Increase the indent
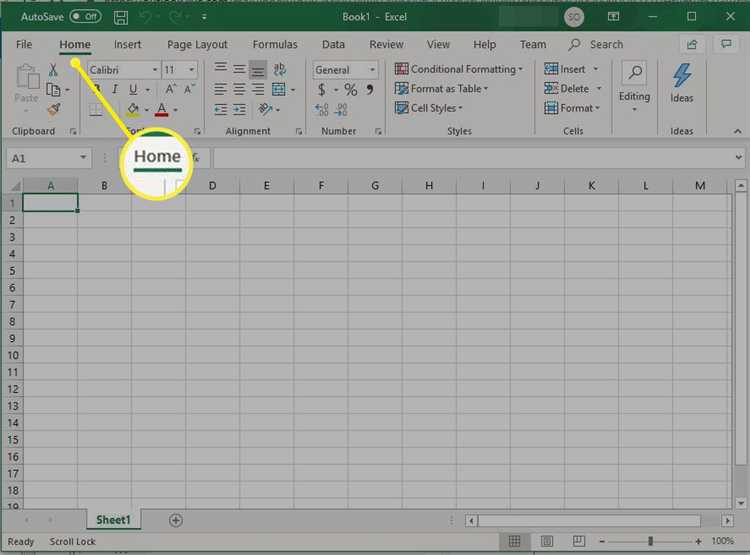The height and width of the screenshot is (555, 750). pos(240,110)
